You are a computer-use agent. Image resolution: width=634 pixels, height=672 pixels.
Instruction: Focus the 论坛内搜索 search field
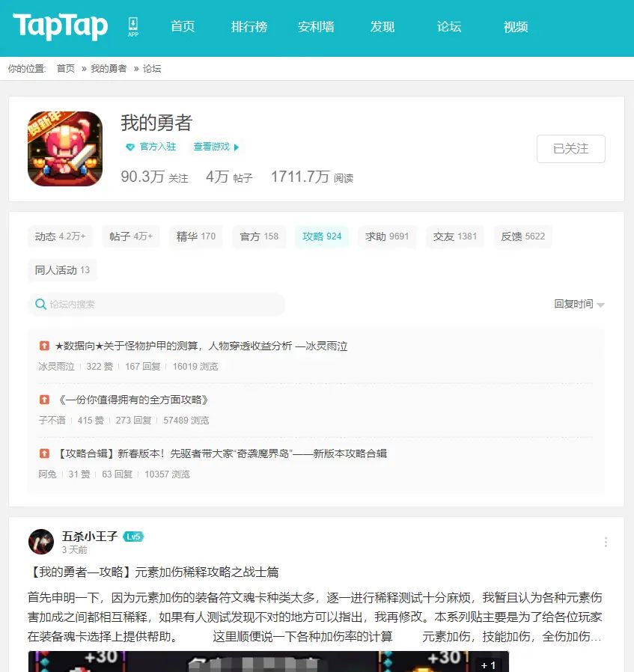pos(156,305)
